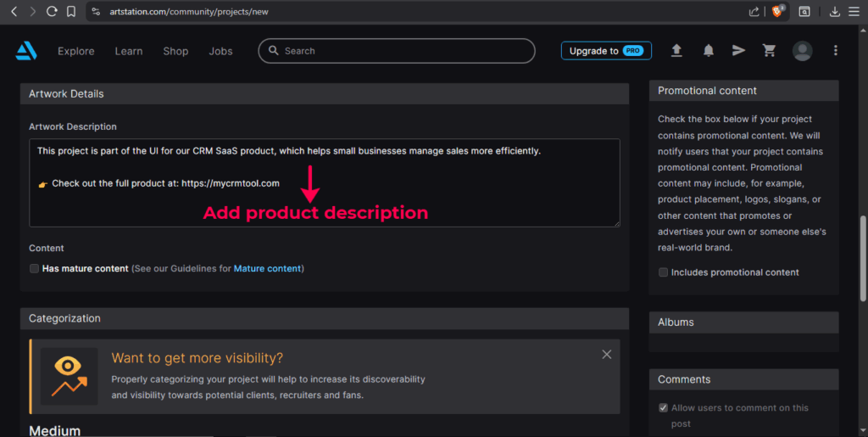Image resolution: width=868 pixels, height=437 pixels.
Task: Dismiss the visibility tip banner
Action: [x=607, y=355]
